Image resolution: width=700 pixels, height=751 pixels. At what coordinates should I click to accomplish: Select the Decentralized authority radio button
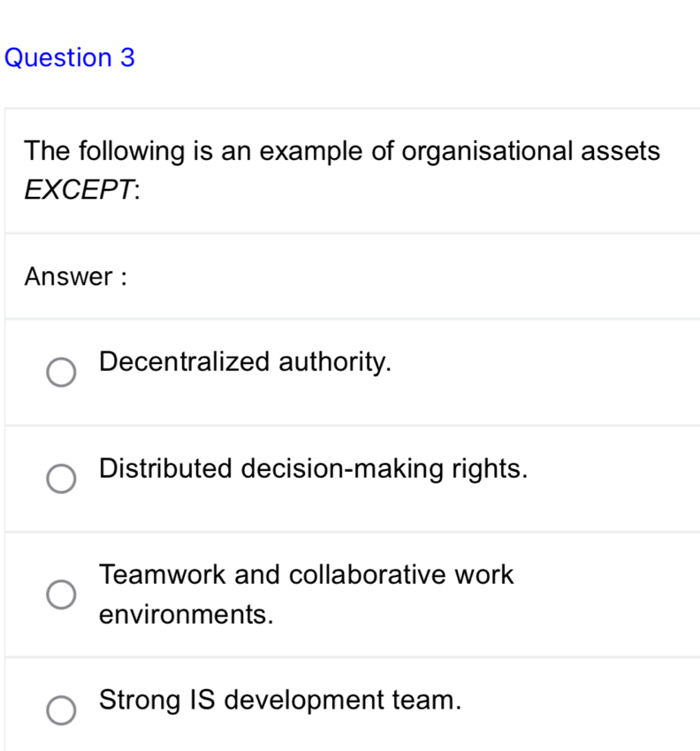pos(62,372)
